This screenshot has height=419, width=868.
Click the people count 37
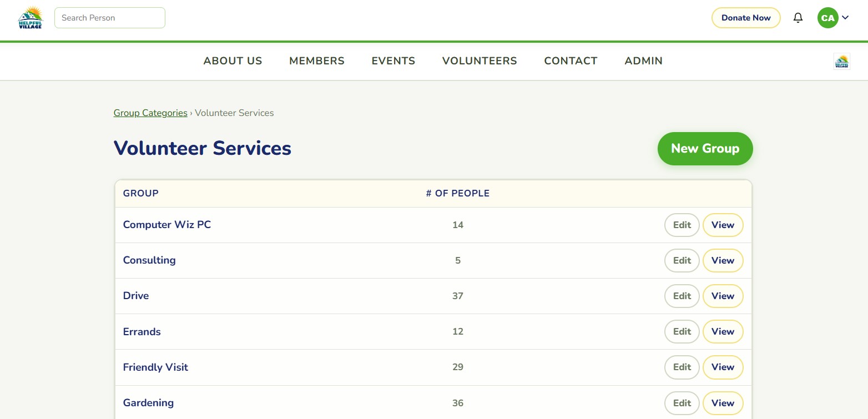pos(458,296)
